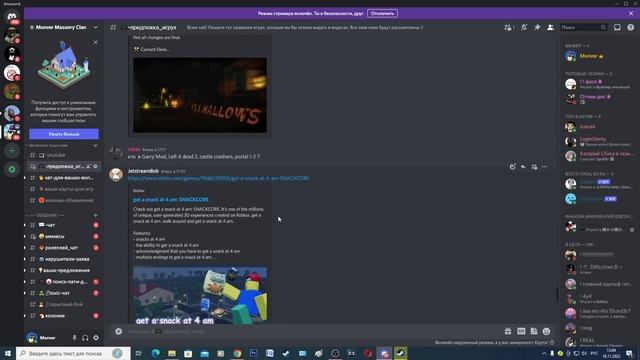640x360 pixels.
Task: Open notification settings bell icon in header
Action: tap(524, 27)
